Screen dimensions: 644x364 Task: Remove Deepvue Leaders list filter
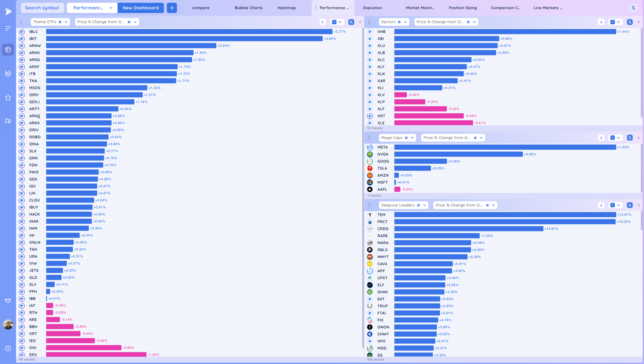[418, 205]
